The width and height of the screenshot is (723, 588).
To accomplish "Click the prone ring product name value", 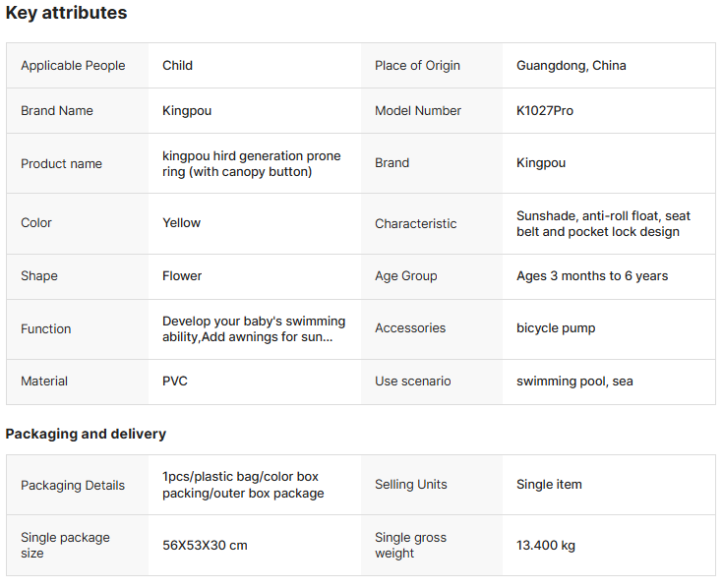I will click(x=251, y=164).
